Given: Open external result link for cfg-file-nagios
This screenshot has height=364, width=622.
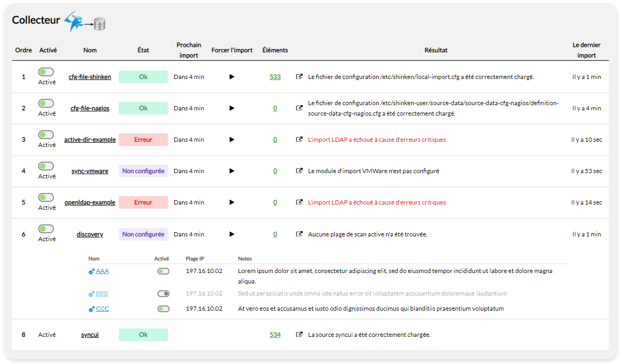Looking at the screenshot, I should 299,108.
